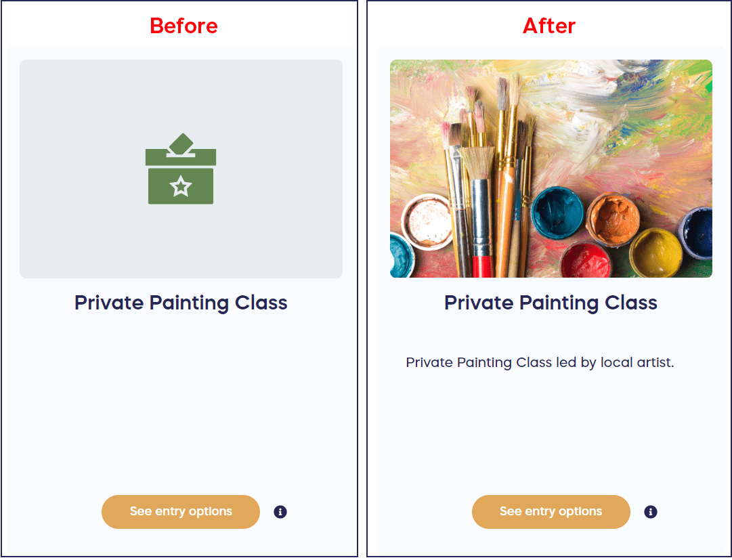Click the orange paint pot in the photo

coord(613,219)
